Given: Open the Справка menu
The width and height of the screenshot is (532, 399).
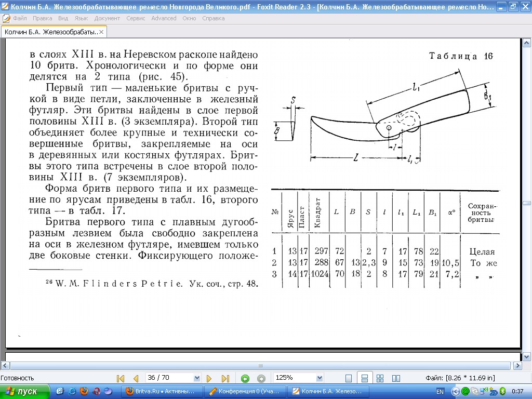Looking at the screenshot, I should pyautogui.click(x=213, y=18).
